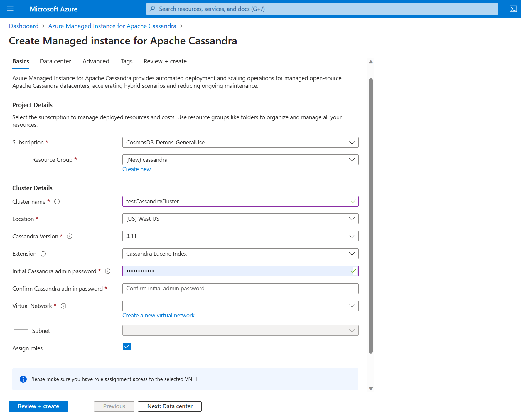Screen dimensions: 521x420
Task: Focus the Initial Cassandra admin password field
Action: (x=240, y=271)
